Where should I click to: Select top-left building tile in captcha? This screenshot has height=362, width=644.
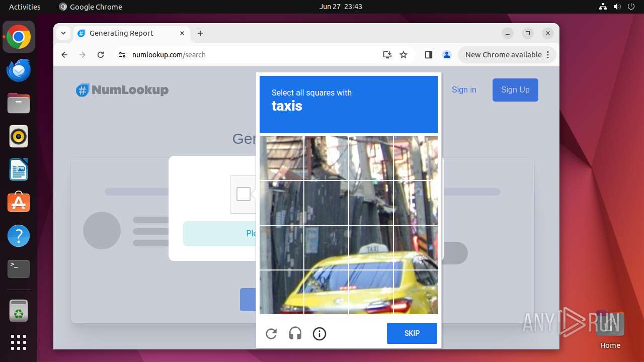[281, 158]
